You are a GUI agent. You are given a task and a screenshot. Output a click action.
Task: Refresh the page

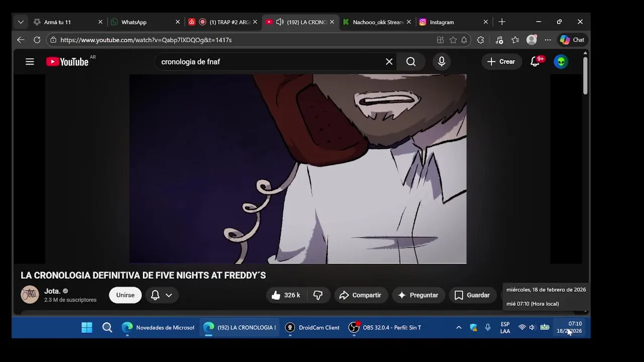click(x=37, y=40)
